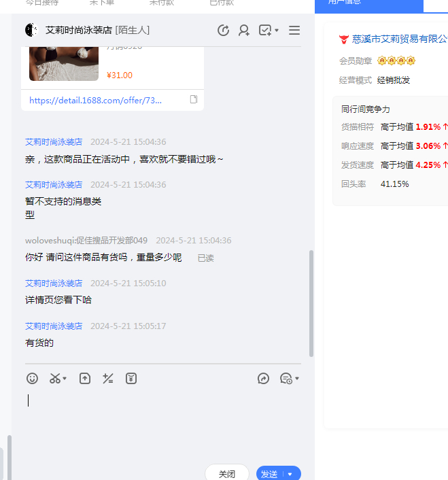Click the message 有货的

[x=39, y=343]
